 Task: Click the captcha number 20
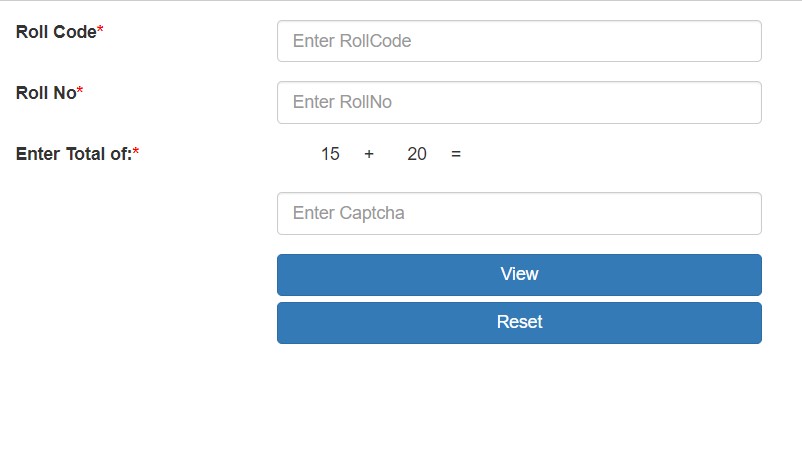pyautogui.click(x=417, y=154)
